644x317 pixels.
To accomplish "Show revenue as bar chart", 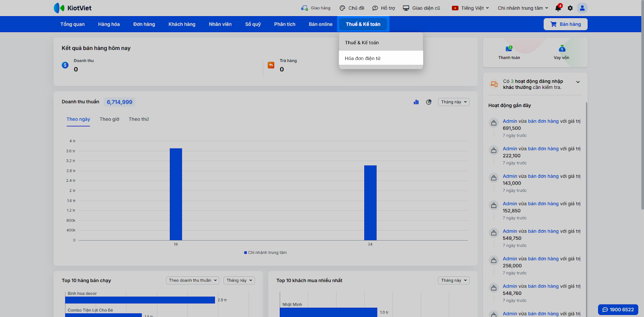I will [x=416, y=102].
